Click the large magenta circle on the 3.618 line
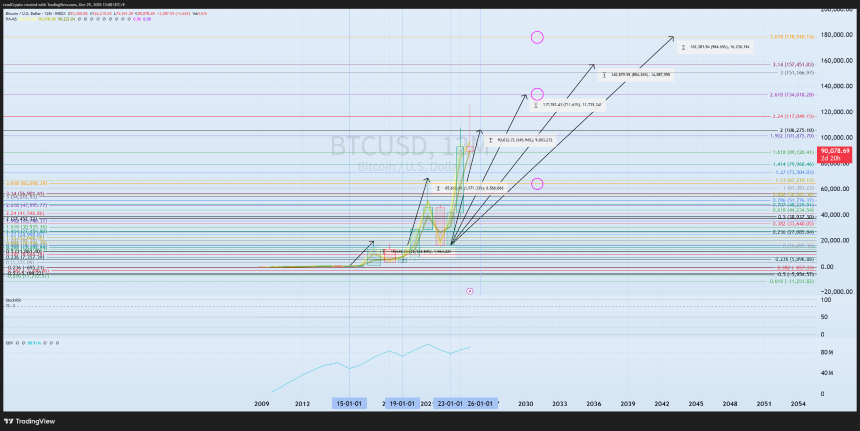 [537, 37]
